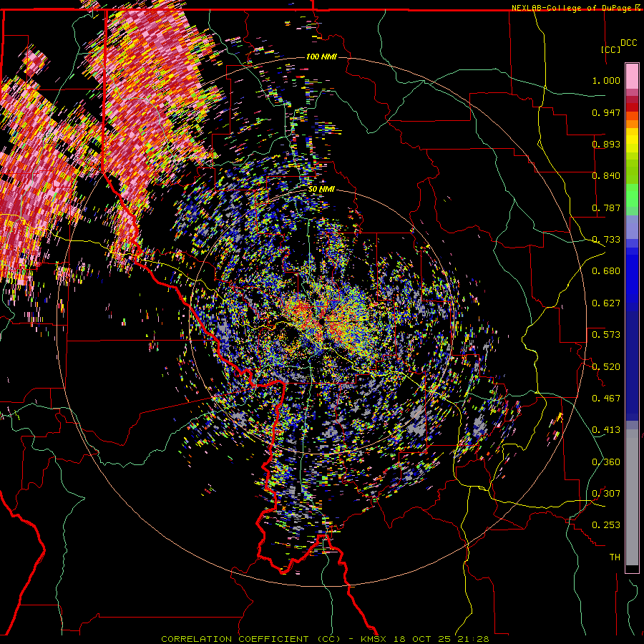The height and width of the screenshot is (644, 644).
Task: Select the 100 NMI range ring label
Action: click(321, 57)
